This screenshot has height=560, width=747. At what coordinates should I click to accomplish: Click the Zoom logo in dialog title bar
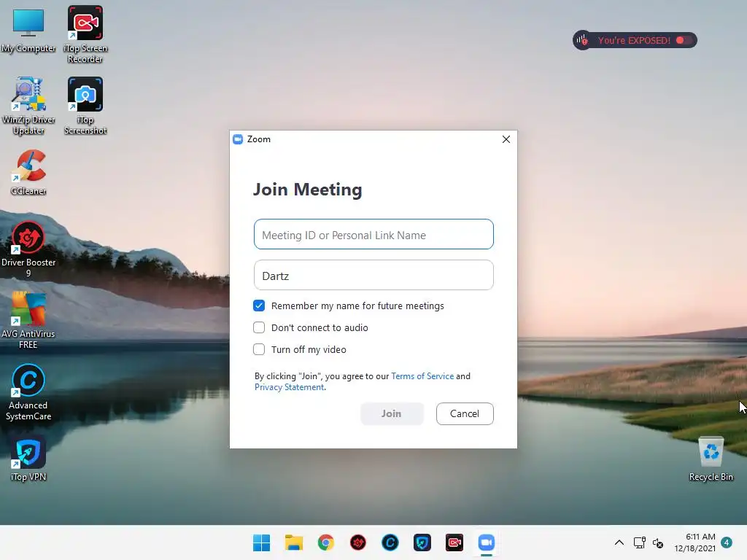(x=238, y=139)
